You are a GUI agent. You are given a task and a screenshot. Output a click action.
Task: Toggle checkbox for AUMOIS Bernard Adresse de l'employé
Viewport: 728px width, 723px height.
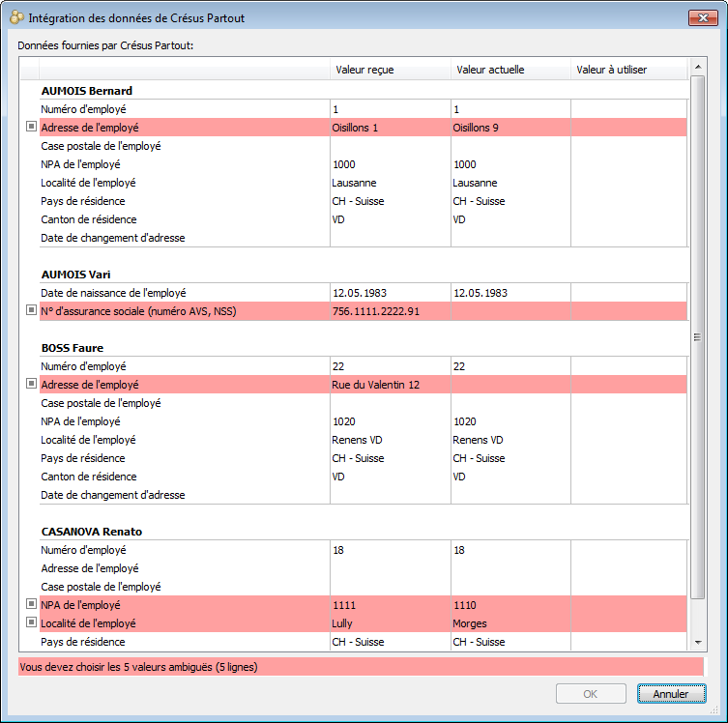click(31, 127)
